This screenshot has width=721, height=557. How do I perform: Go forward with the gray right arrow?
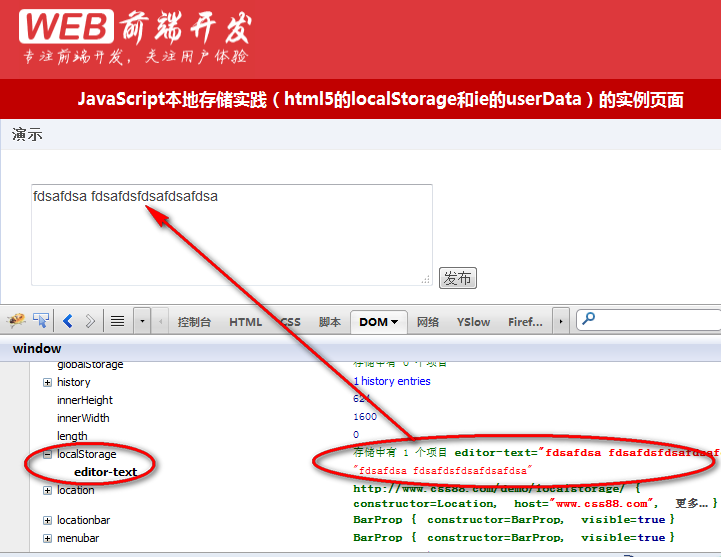[x=90, y=321]
